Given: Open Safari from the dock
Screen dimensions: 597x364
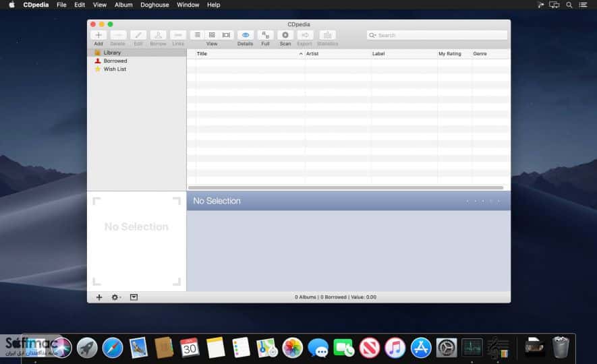Looking at the screenshot, I should point(113,348).
